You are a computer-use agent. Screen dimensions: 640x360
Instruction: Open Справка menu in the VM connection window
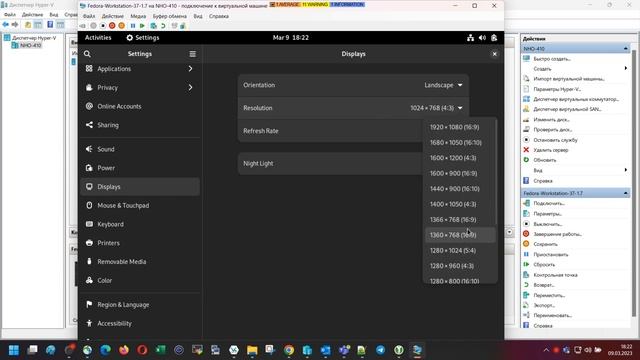click(219, 16)
